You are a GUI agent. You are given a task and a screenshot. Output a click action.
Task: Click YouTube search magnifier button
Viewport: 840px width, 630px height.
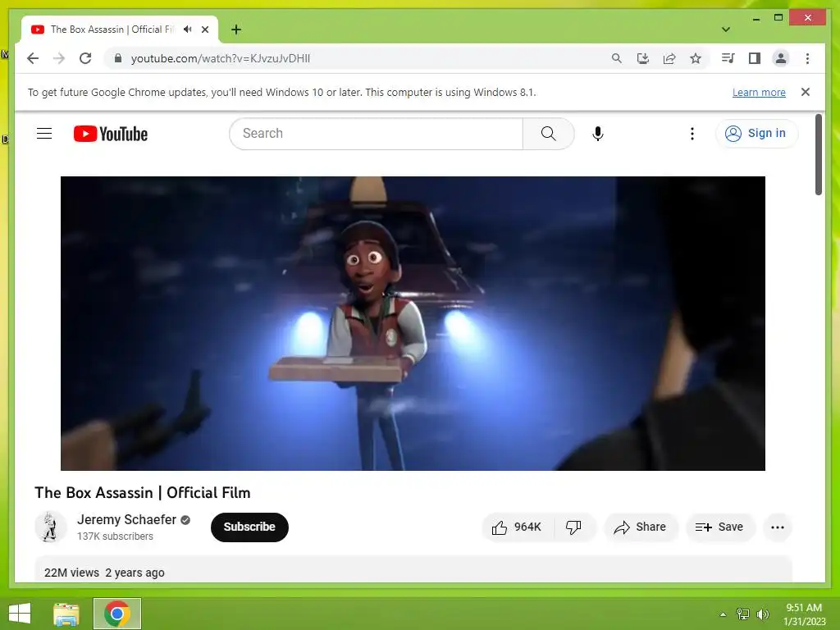click(x=549, y=134)
